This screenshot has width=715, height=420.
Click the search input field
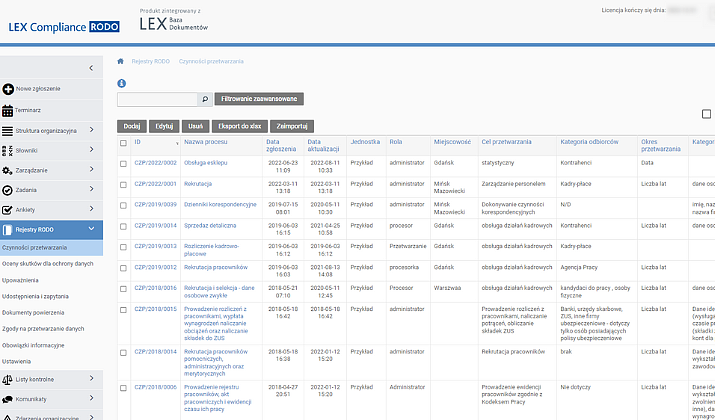point(157,100)
